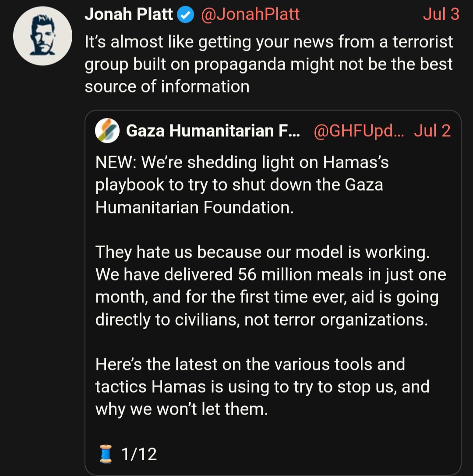The height and width of the screenshot is (476, 473).
Task: Visit the @JonahPlatt handle link
Action: [x=251, y=14]
